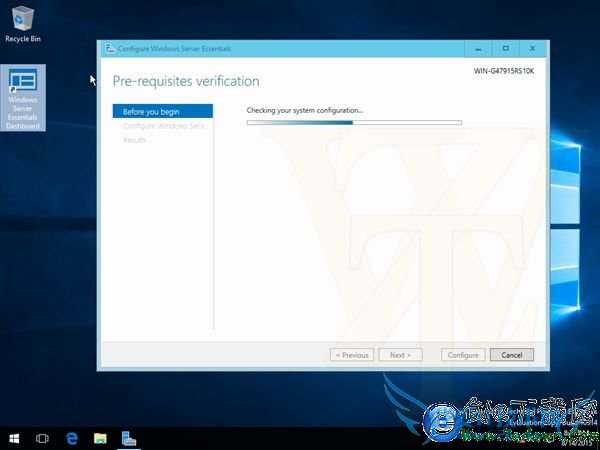Open File Explorer from the taskbar

pos(100,438)
